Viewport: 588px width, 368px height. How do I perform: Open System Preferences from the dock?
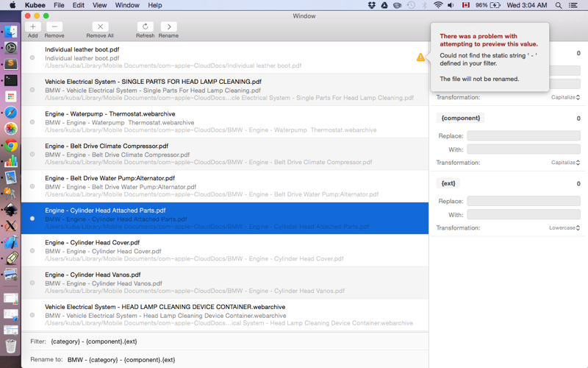(11, 48)
